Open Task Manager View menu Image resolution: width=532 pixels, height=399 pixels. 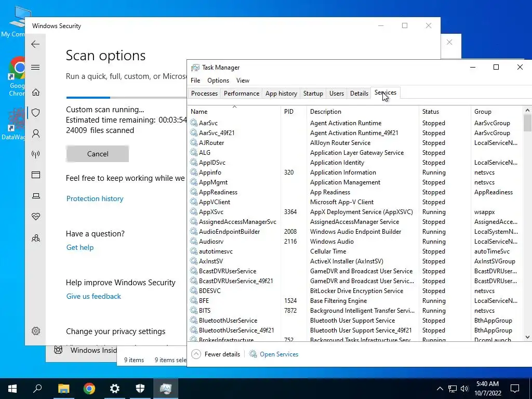pos(243,81)
